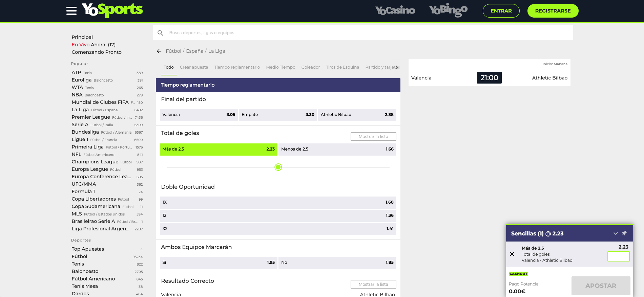Show list for Resultado Correcto

point(373,284)
